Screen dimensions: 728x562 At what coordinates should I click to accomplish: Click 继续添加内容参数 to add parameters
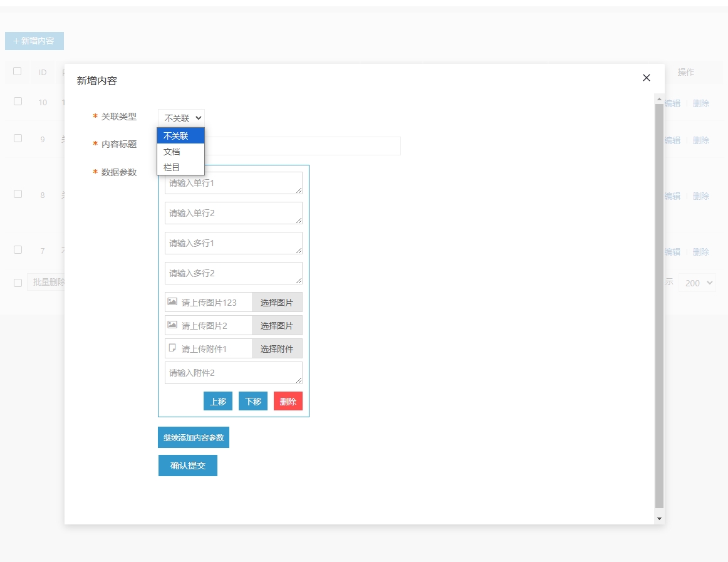(194, 437)
